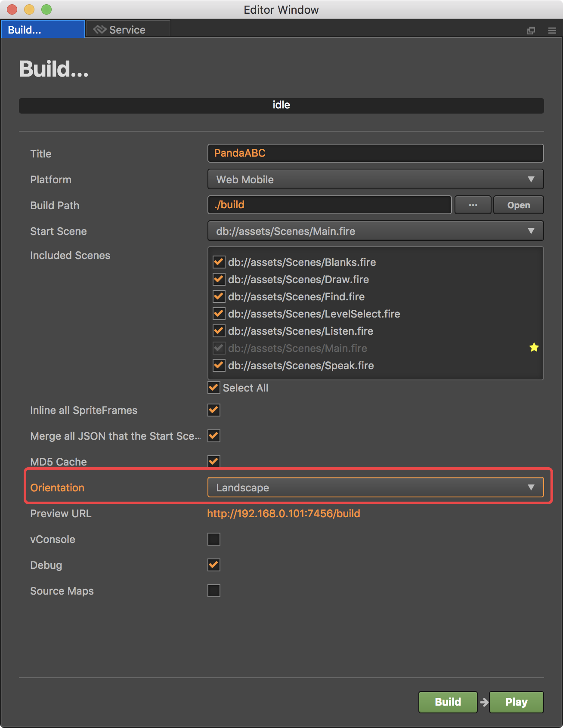Toggle the Select All checkbox
Screen dimensions: 563x728
click(x=214, y=388)
